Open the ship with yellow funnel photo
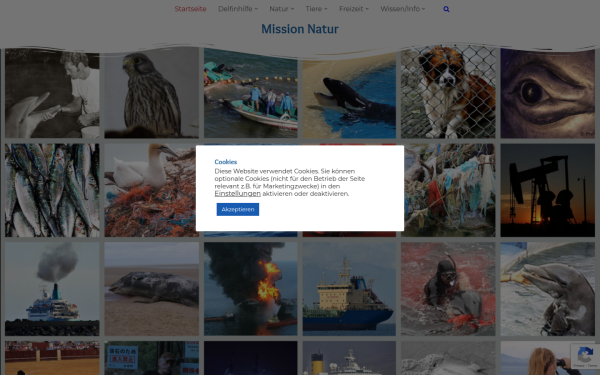The width and height of the screenshot is (600, 375). 349,358
